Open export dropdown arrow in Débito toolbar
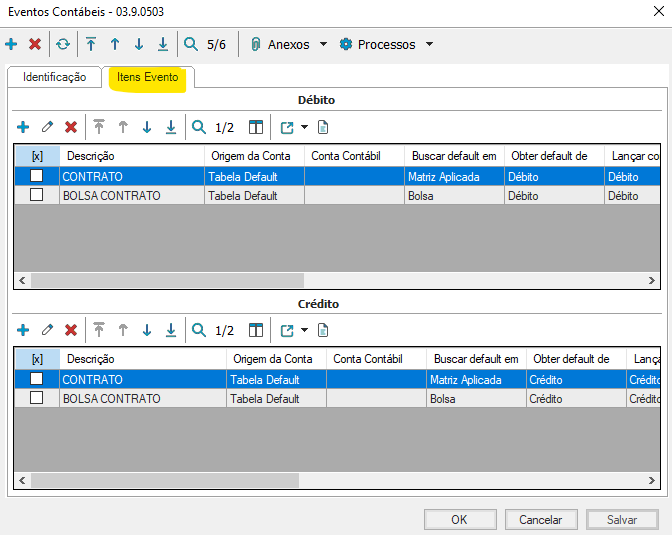 pyautogui.click(x=304, y=127)
